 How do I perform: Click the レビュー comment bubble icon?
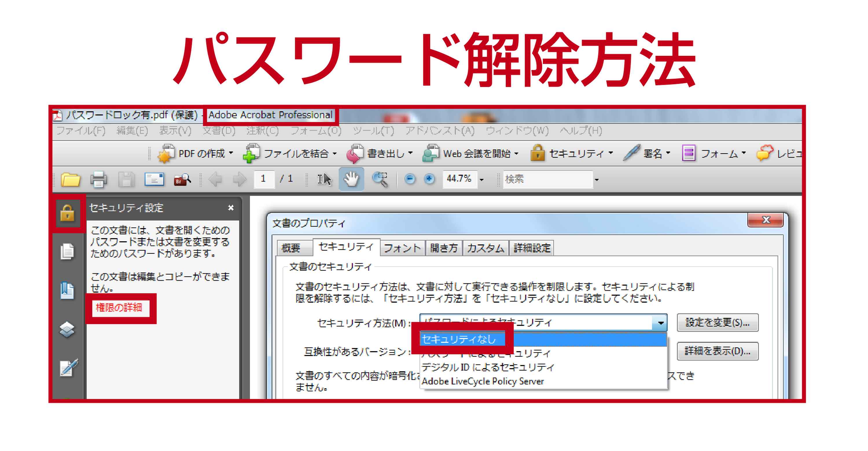pyautogui.click(x=765, y=153)
